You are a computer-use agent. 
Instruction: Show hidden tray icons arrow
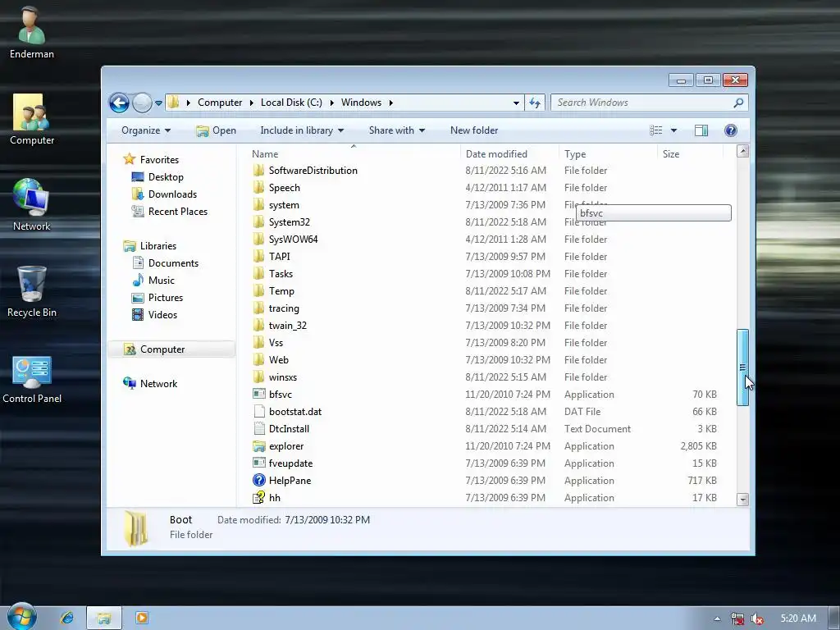(717, 619)
